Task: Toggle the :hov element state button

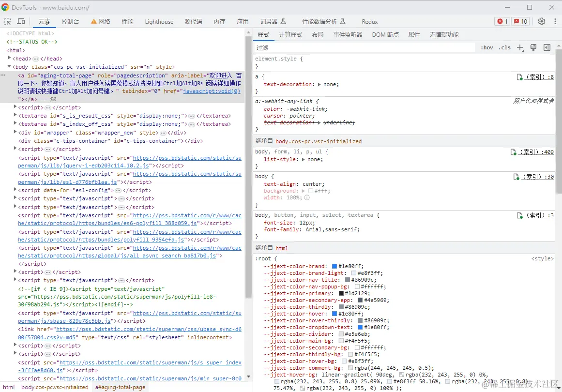Action: coord(487,47)
